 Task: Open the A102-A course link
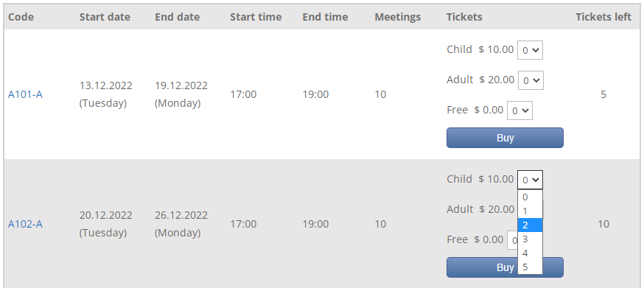point(25,224)
